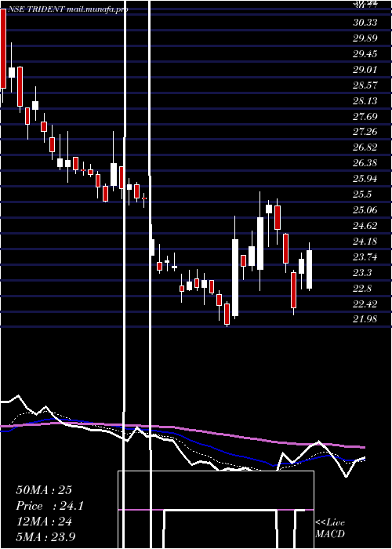Click the 50MA : 25 readout
392x549 pixels.
click(x=44, y=490)
